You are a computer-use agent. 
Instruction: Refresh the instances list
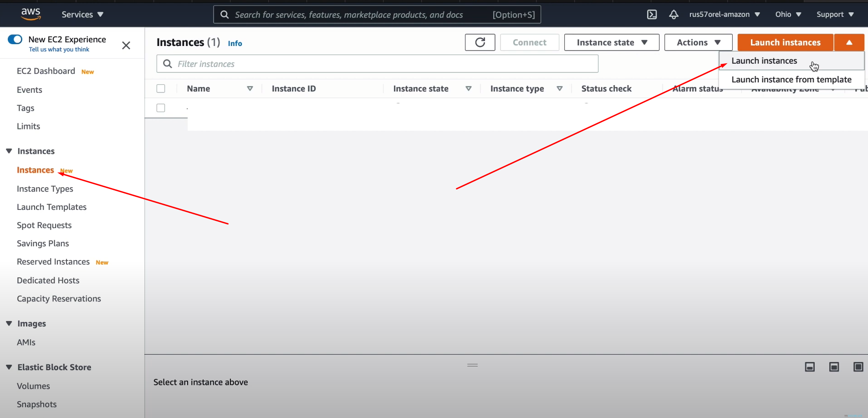click(x=480, y=42)
